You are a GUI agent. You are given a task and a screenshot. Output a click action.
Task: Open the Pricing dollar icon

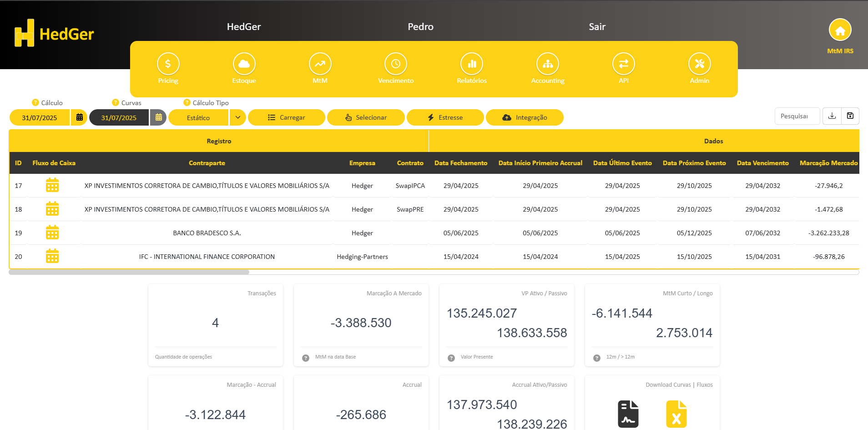(x=168, y=64)
